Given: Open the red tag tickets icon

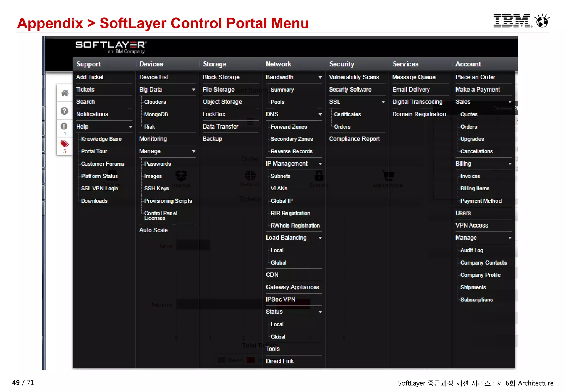Looking at the screenshot, I should coord(65,144).
